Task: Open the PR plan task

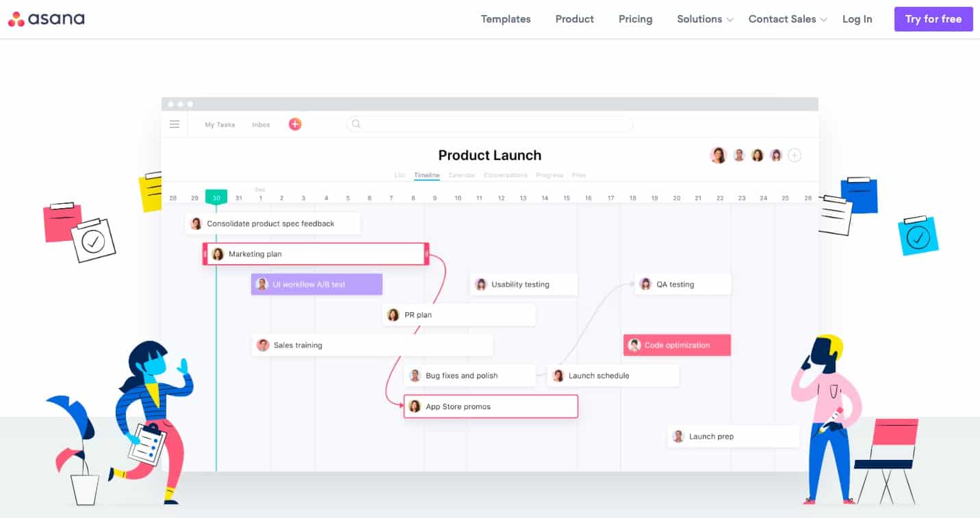Action: (459, 315)
